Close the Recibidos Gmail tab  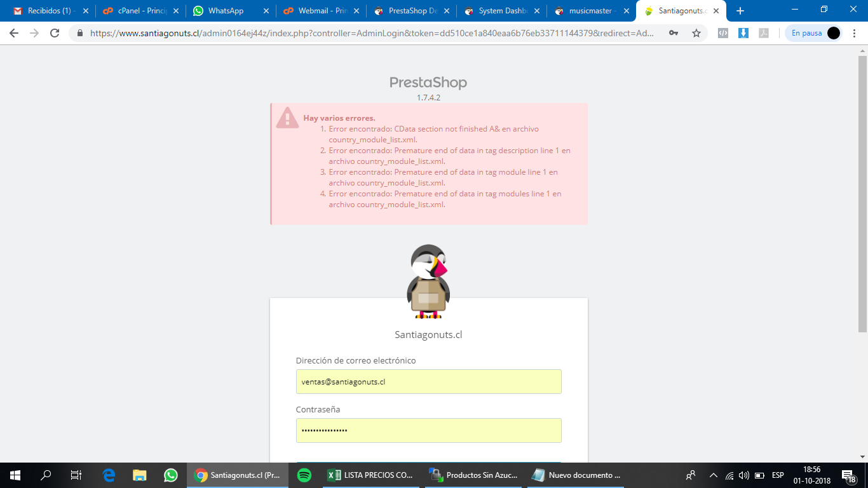click(x=86, y=11)
